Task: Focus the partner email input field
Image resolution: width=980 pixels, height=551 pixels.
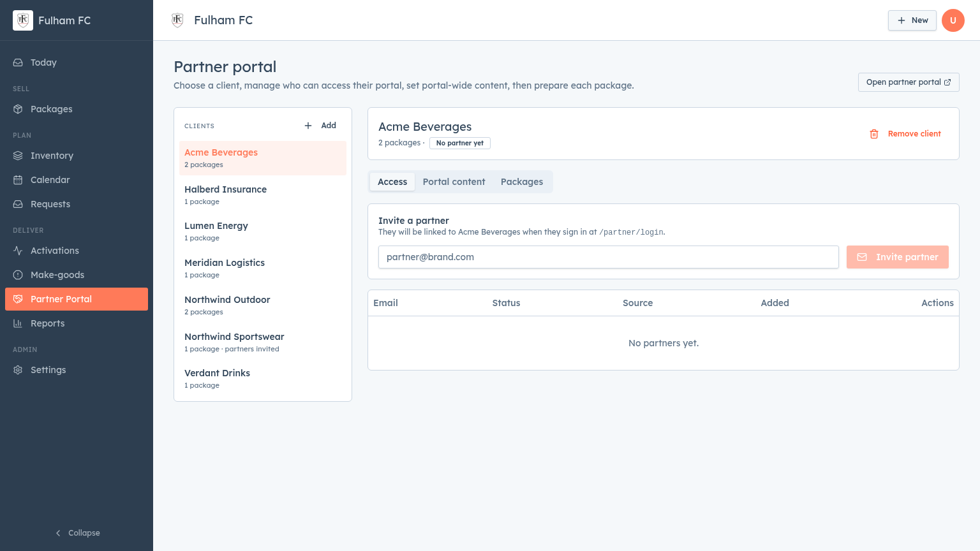Action: point(608,257)
